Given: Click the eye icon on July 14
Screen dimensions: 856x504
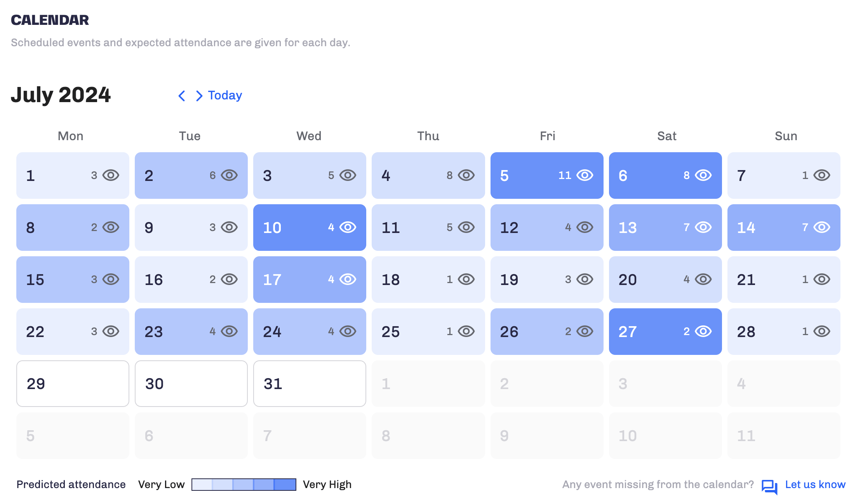Looking at the screenshot, I should [821, 228].
